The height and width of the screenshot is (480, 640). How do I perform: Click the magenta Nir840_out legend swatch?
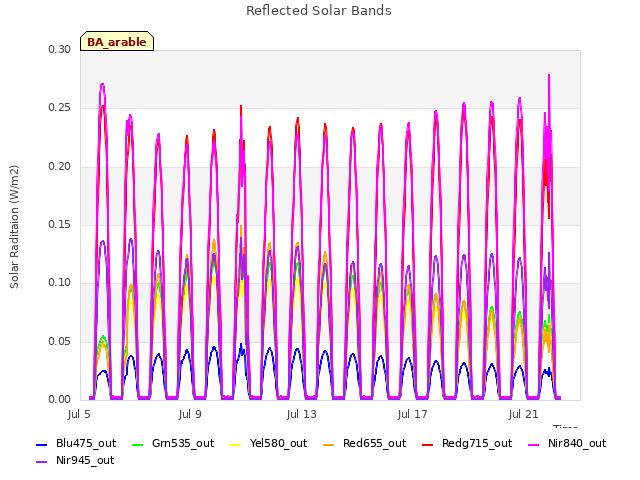tap(533, 444)
